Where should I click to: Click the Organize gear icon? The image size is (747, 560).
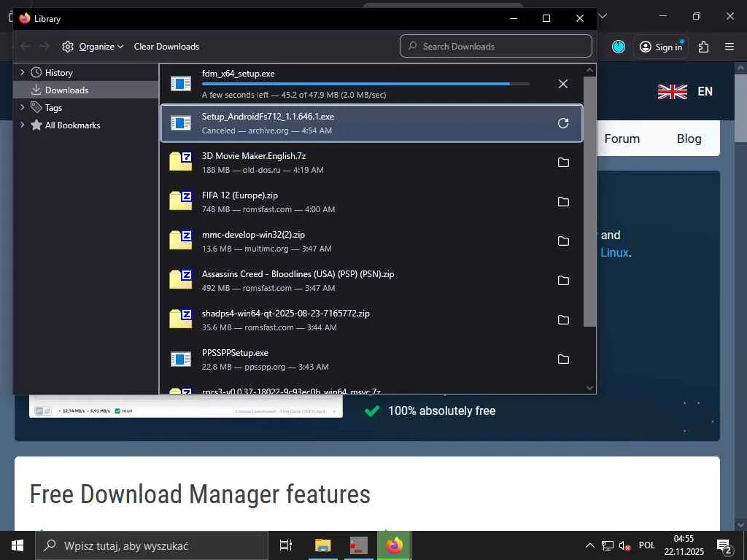[x=68, y=47]
